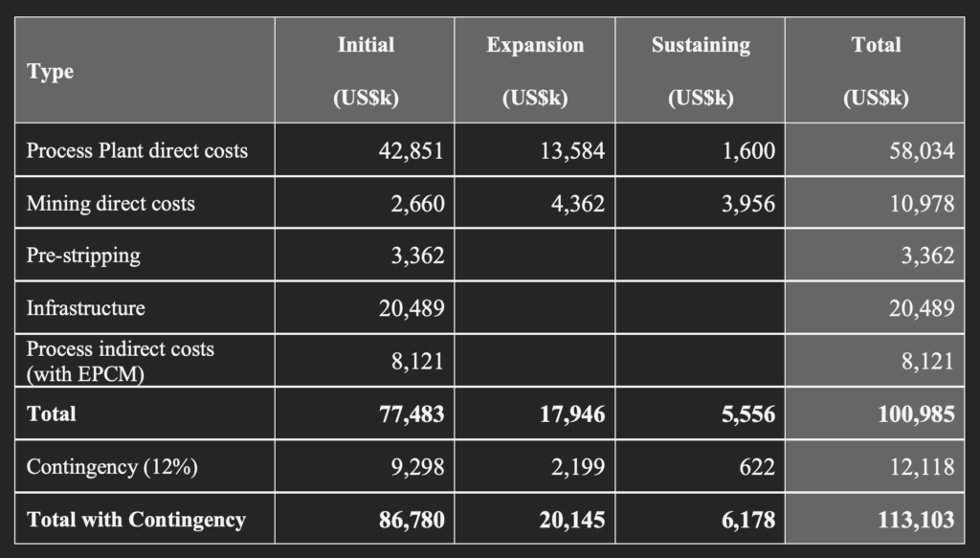Viewport: 980px width, 558px height.
Task: Click the "Mining direct costs" row label
Action: 111,203
